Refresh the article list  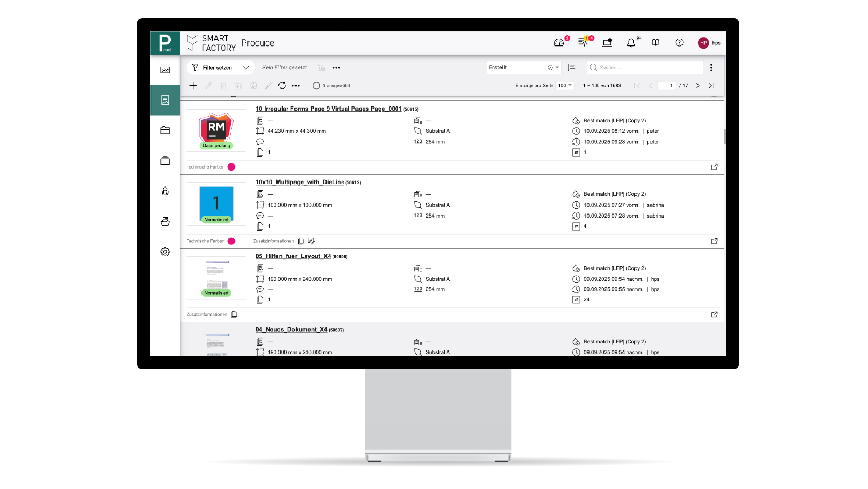click(282, 86)
